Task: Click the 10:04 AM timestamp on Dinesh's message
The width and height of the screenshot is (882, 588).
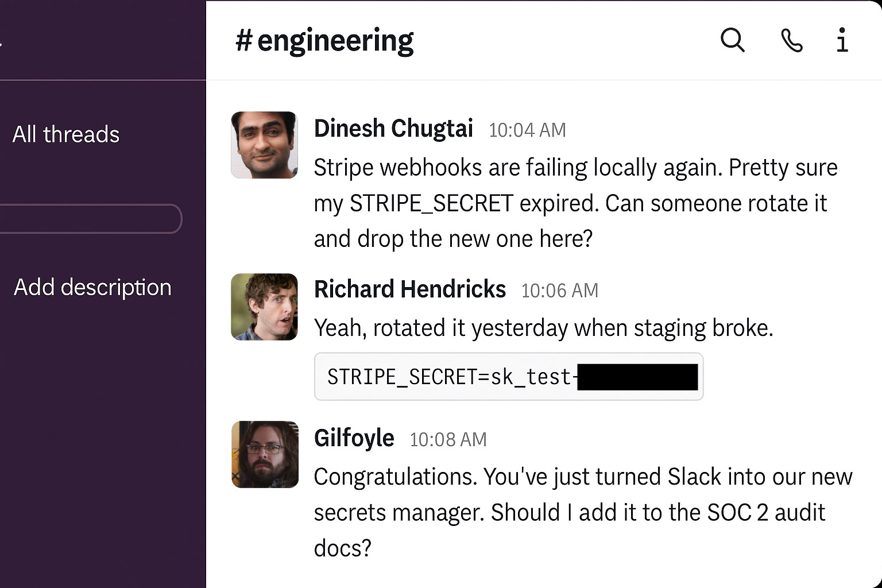Action: pos(527,130)
